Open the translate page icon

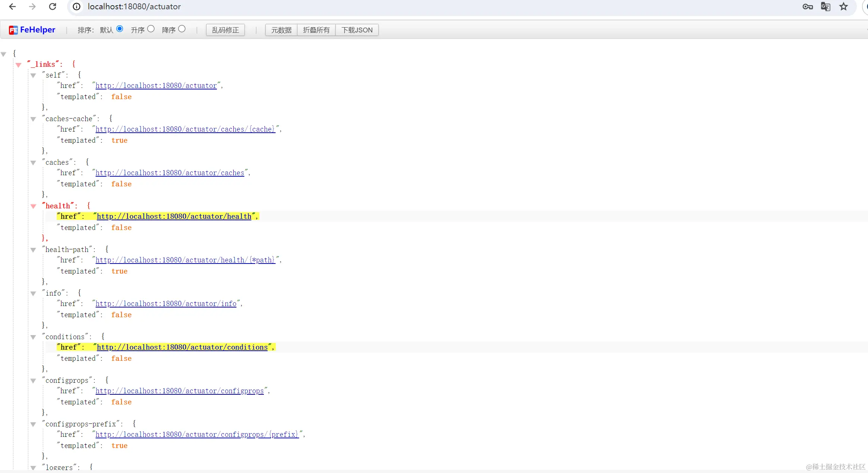[x=825, y=7]
